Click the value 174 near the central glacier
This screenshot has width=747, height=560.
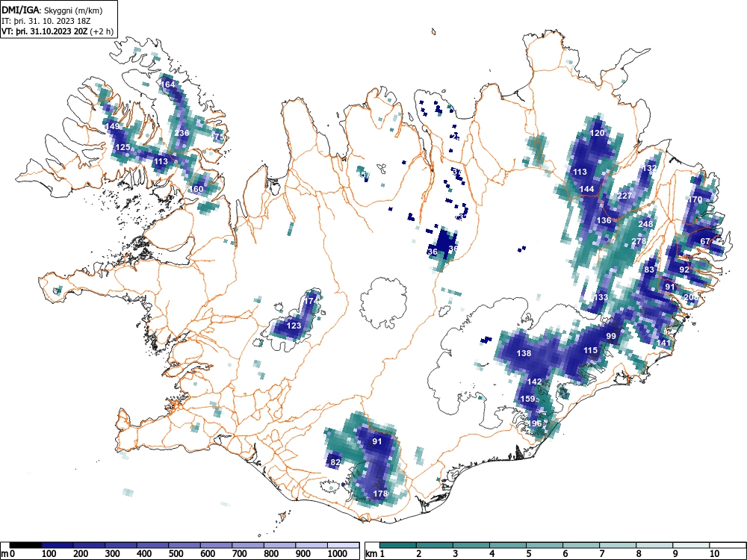coord(310,301)
